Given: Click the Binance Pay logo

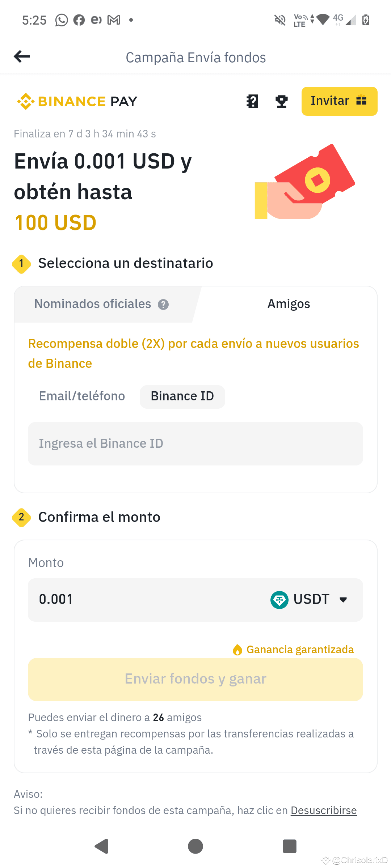Looking at the screenshot, I should point(77,101).
